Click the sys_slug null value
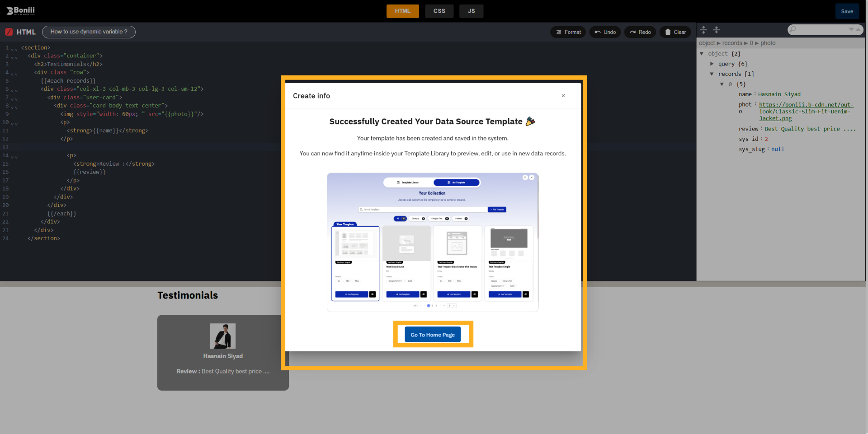868x434 pixels. point(778,149)
